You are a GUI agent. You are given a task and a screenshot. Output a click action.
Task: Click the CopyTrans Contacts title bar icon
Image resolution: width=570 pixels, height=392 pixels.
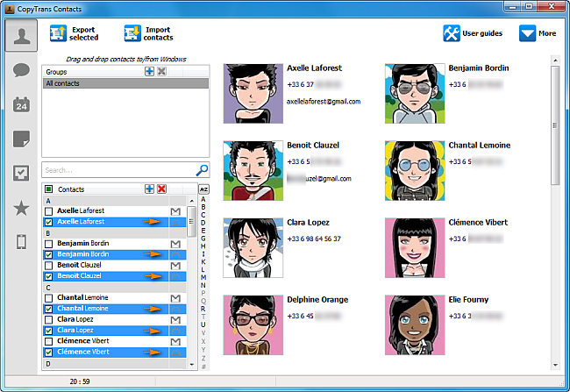10,9
